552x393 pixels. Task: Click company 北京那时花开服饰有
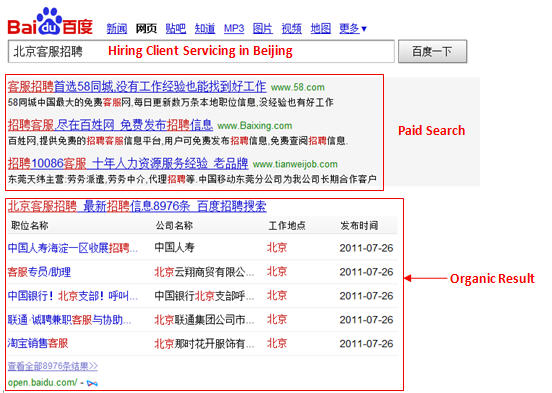pyautogui.click(x=204, y=343)
